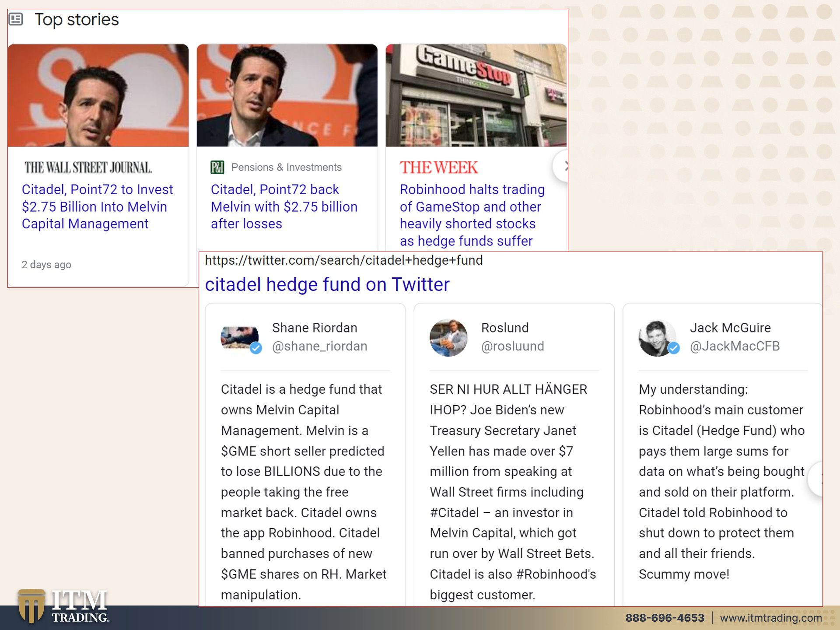Click the Pensions & Investments P&I icon
This screenshot has height=630, width=840.
pos(217,167)
